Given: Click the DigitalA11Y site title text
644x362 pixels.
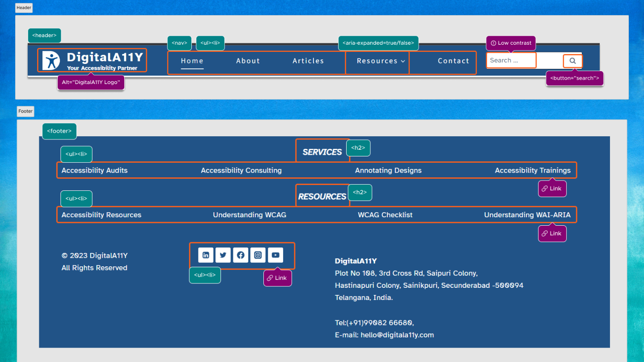Looking at the screenshot, I should click(105, 57).
